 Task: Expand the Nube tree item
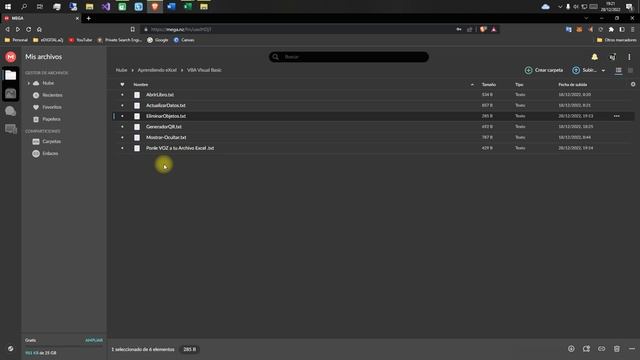29,83
